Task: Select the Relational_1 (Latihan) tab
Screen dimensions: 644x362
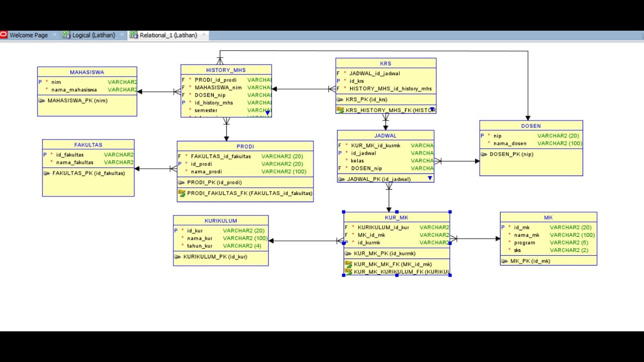Action: click(168, 35)
